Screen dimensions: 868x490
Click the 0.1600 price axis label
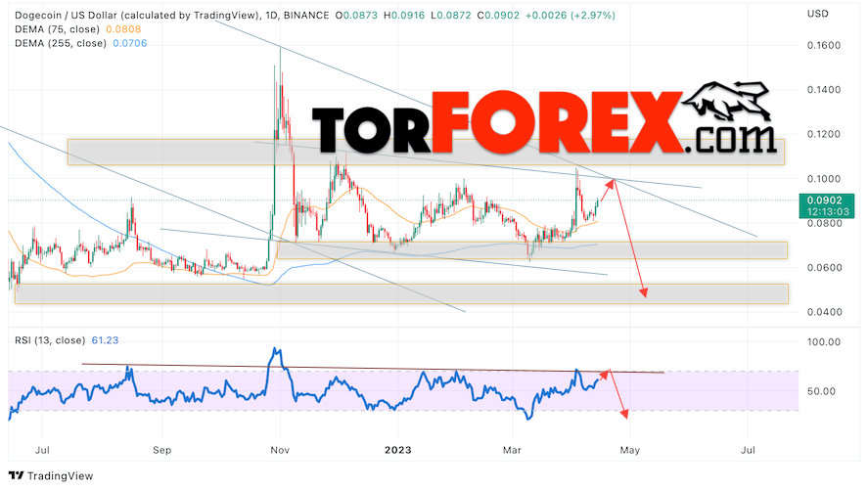824,45
